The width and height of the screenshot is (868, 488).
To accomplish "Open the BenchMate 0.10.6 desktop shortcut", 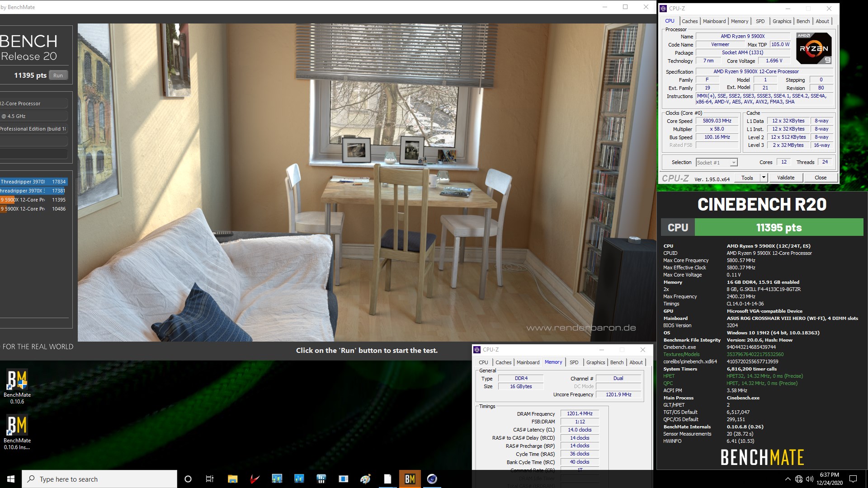I will 17,387.
